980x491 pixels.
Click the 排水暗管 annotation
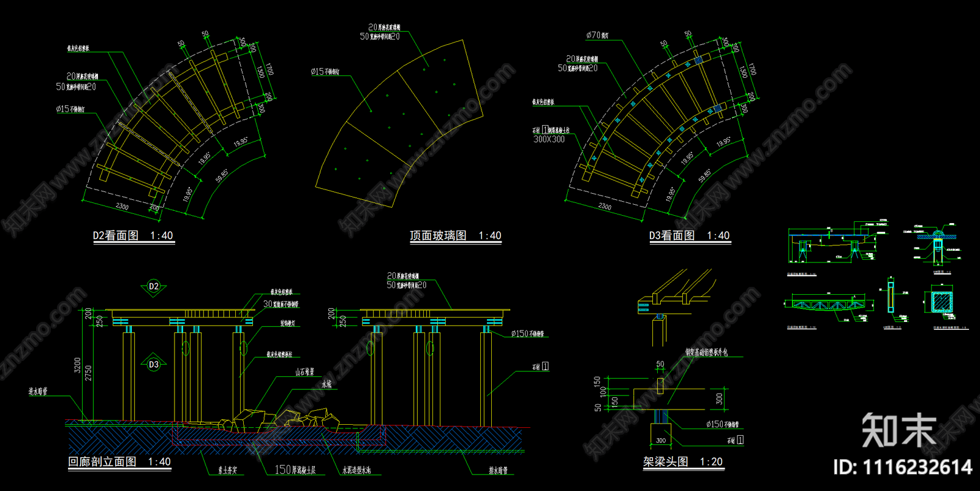coord(498,471)
